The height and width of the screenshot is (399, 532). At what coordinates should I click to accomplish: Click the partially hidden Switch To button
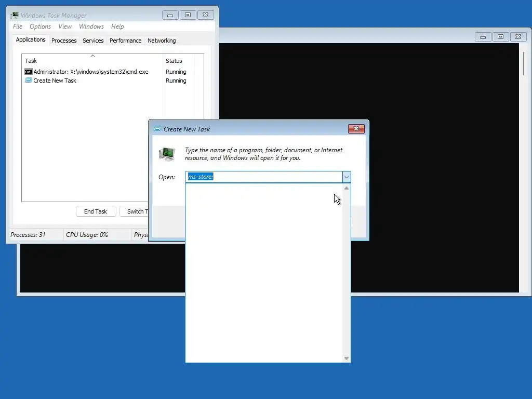pos(135,211)
